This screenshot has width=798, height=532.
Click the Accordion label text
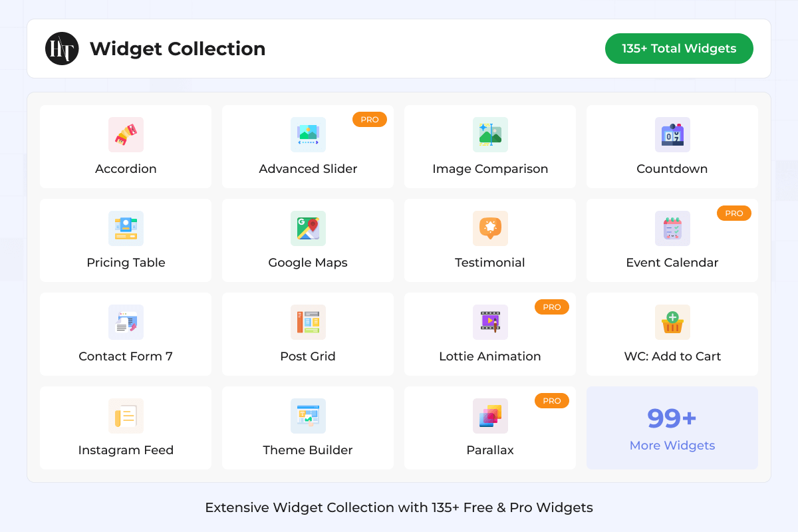click(x=126, y=169)
